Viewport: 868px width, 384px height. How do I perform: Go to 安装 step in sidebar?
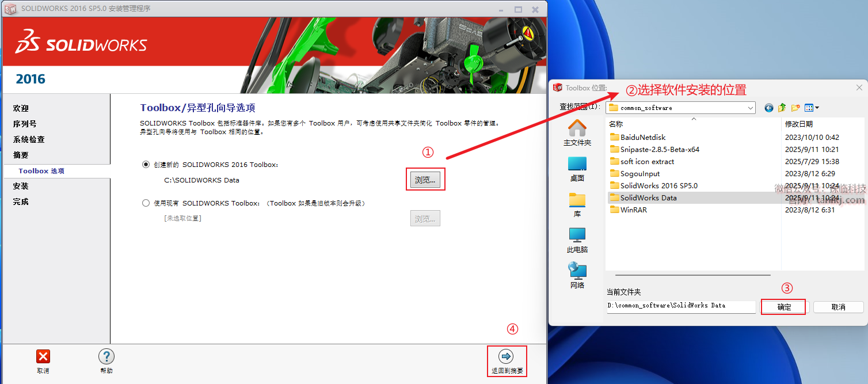(x=21, y=186)
